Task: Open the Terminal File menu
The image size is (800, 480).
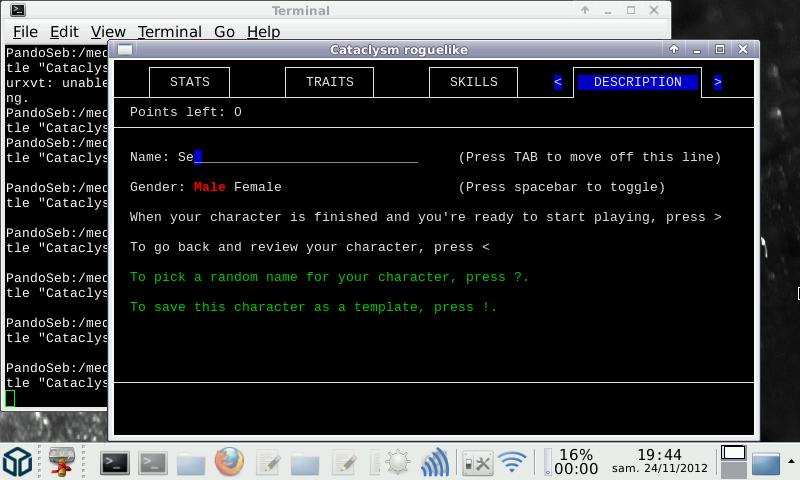Action: (x=26, y=32)
